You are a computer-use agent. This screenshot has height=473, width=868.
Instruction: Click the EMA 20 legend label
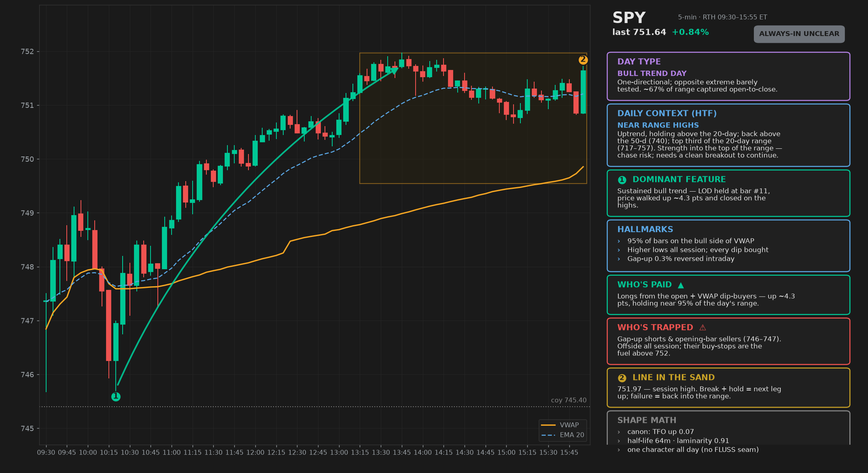(x=572, y=435)
